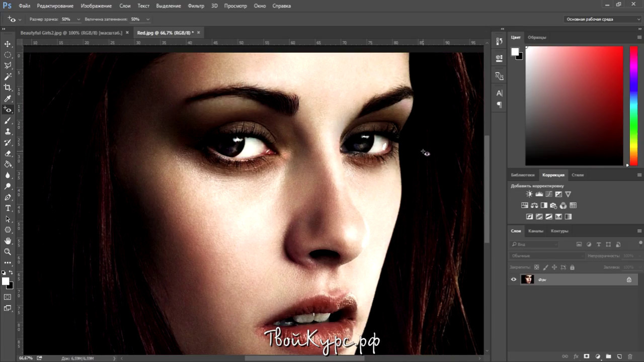Select the Фон layer thumbnail
This screenshot has height=362, width=644.
click(527, 280)
